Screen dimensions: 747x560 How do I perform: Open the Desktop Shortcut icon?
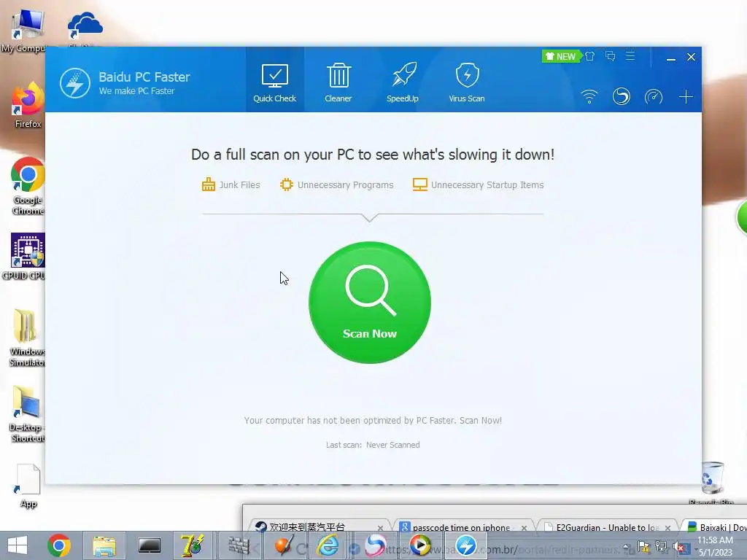[x=27, y=414]
